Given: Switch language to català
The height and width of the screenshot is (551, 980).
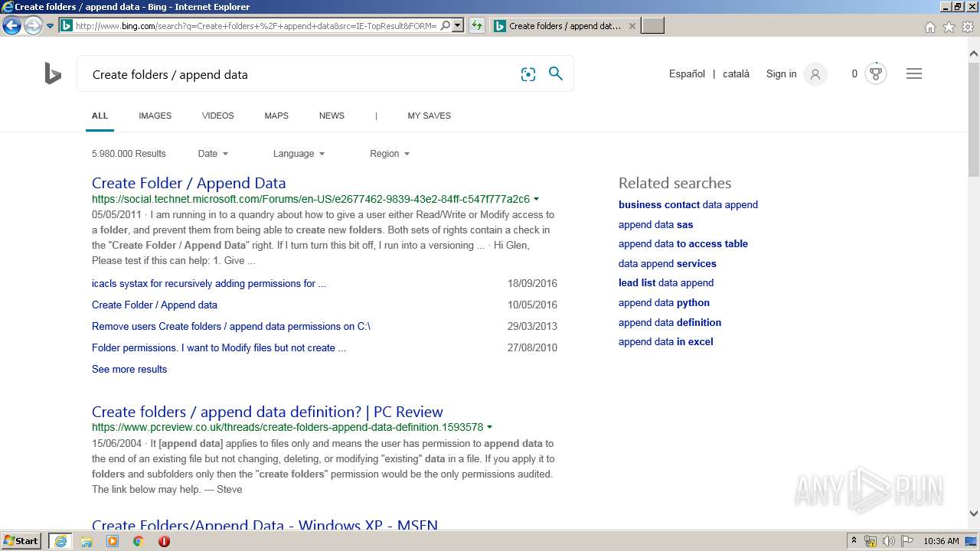Looking at the screenshot, I should (736, 74).
